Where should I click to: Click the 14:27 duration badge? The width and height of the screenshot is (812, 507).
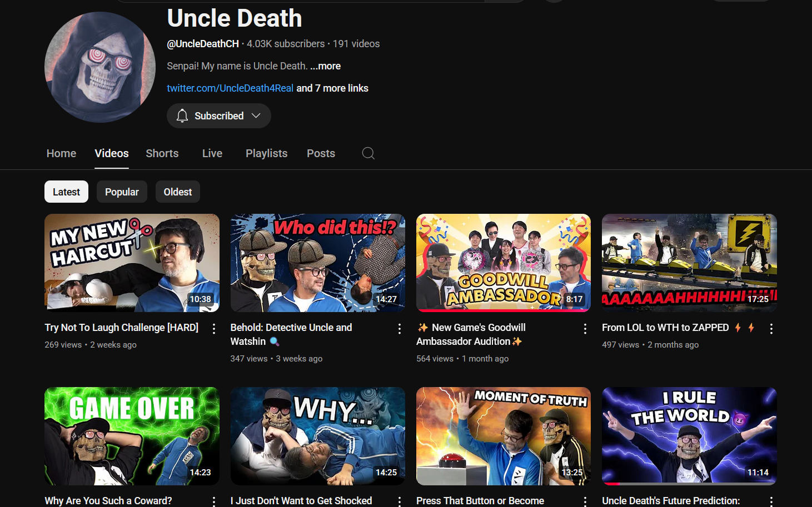pyautogui.click(x=386, y=299)
